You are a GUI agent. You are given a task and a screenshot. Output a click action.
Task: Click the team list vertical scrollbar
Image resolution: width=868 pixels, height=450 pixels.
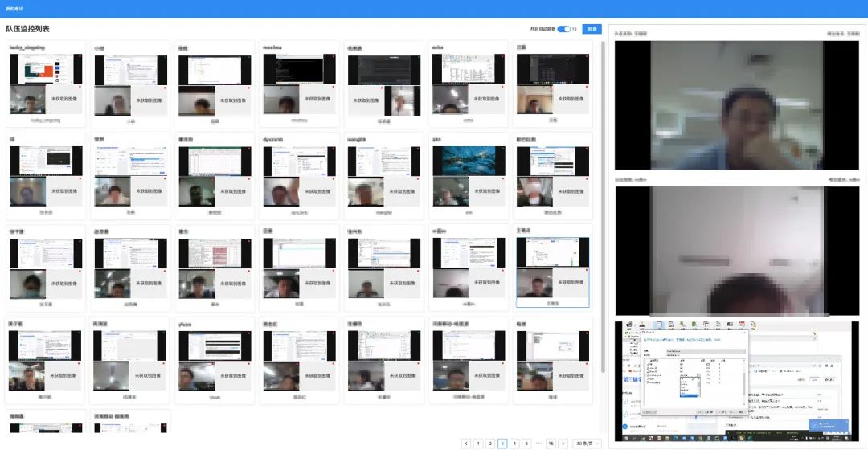pyautogui.click(x=604, y=207)
